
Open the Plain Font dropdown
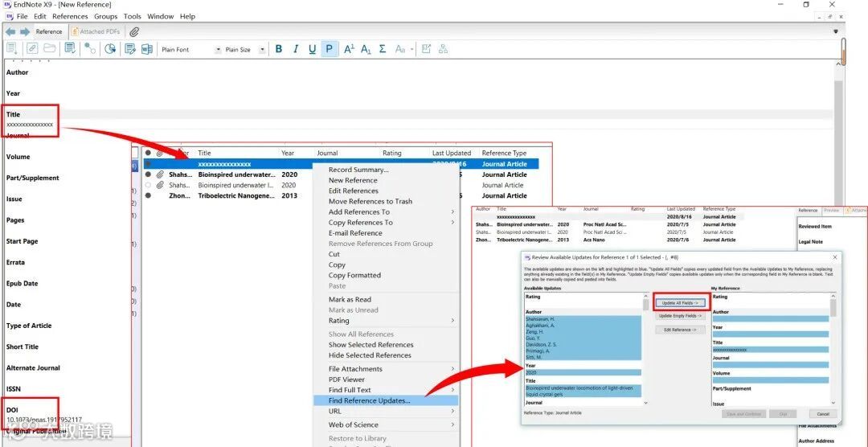218,50
